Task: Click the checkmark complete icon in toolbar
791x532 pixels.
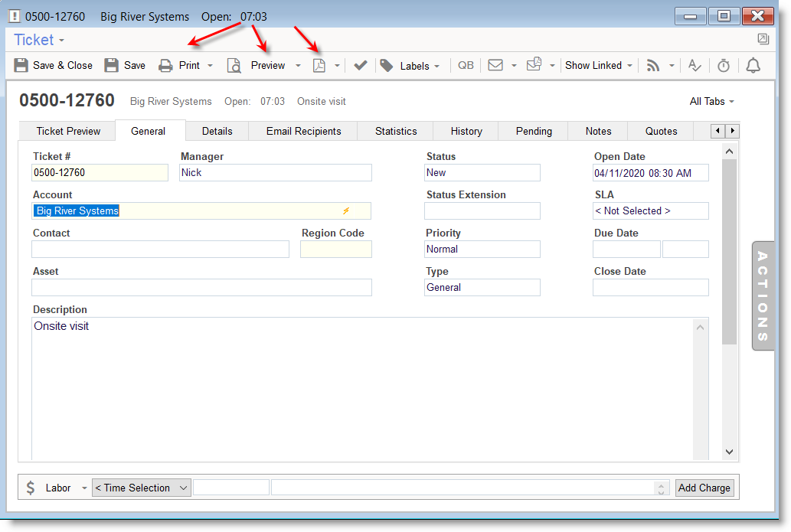Action: 361,66
